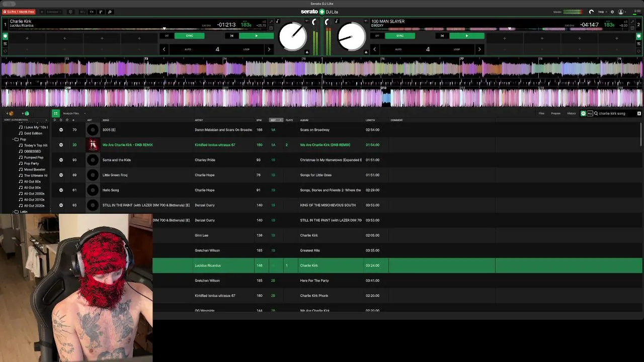Screen dimensions: 644x362
Task: Click the deck 1 virtual platter
Action: tap(292, 36)
